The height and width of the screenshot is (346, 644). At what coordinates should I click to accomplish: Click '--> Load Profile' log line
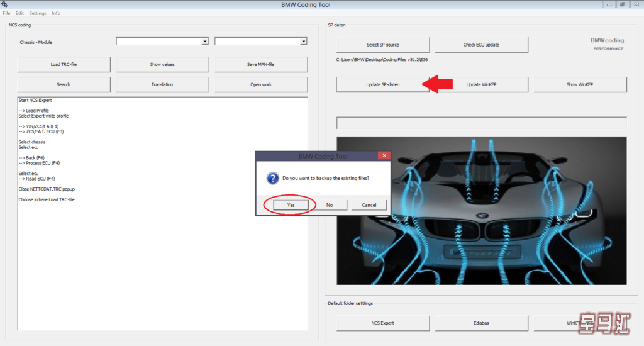pos(34,111)
